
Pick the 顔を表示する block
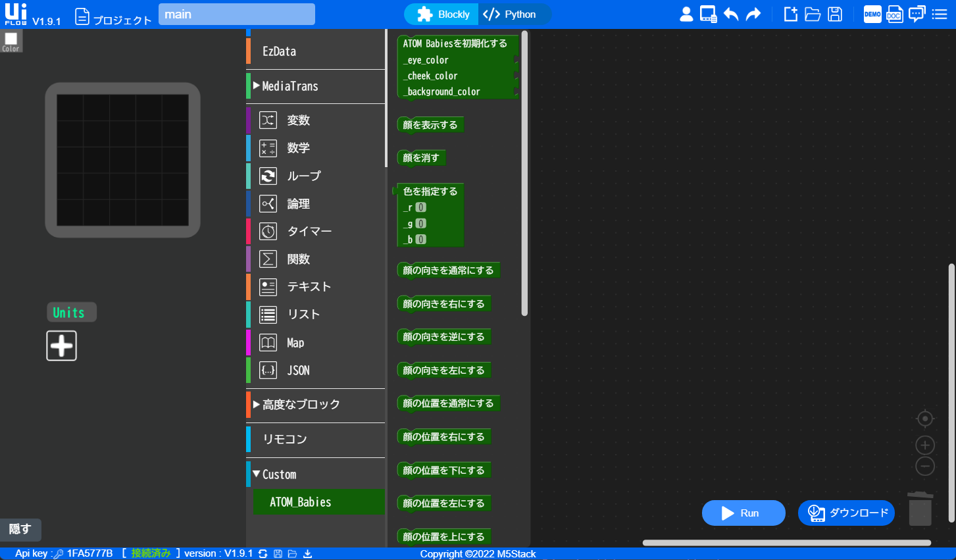tap(430, 125)
